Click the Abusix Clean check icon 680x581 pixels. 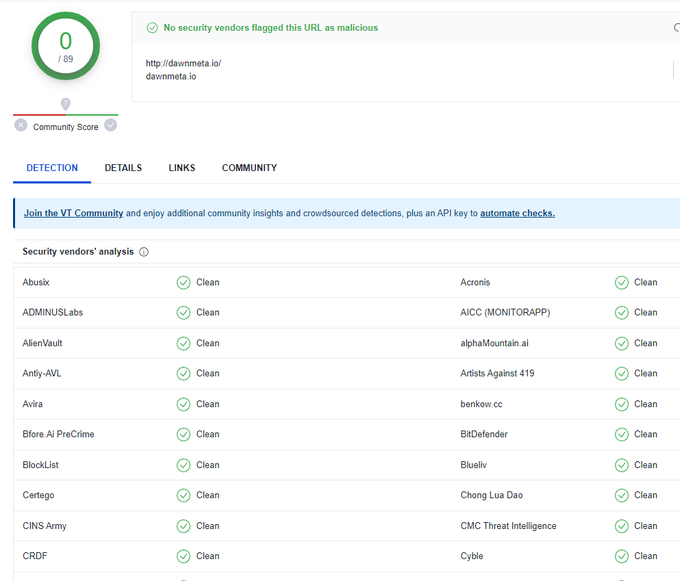183,283
